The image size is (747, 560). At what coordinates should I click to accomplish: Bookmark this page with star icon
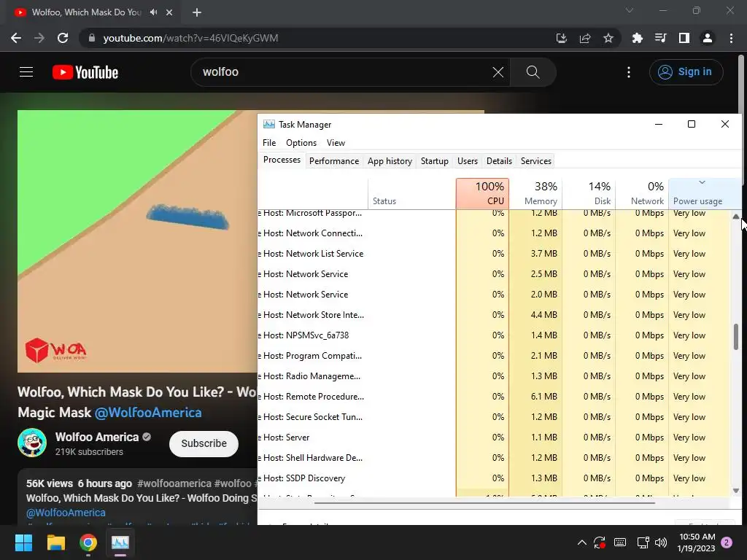[x=608, y=38]
